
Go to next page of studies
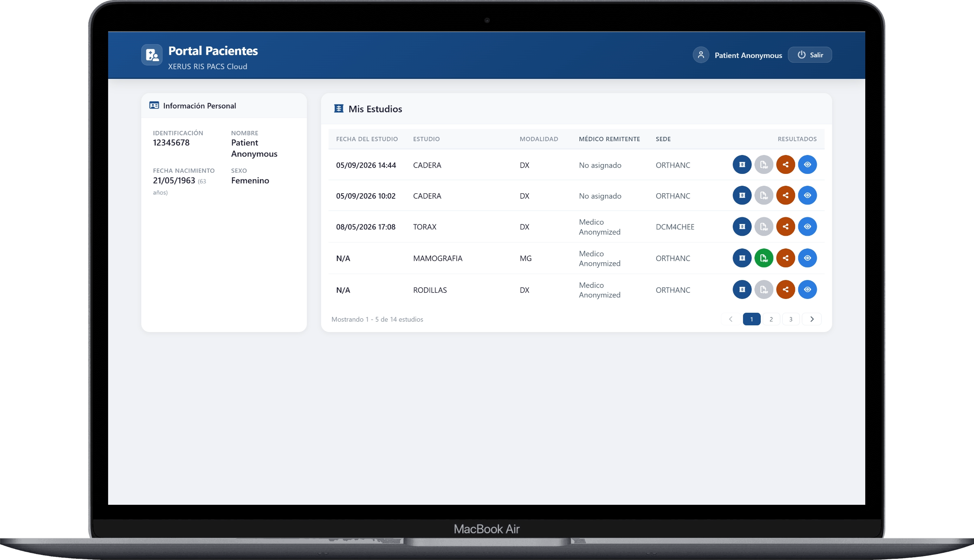(x=812, y=319)
